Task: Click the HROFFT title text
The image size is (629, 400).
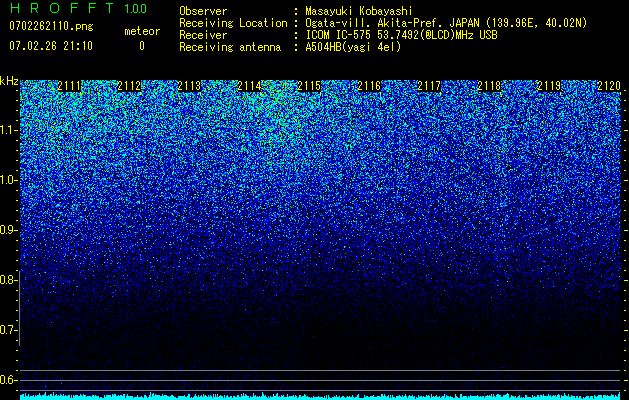Action: pos(62,8)
